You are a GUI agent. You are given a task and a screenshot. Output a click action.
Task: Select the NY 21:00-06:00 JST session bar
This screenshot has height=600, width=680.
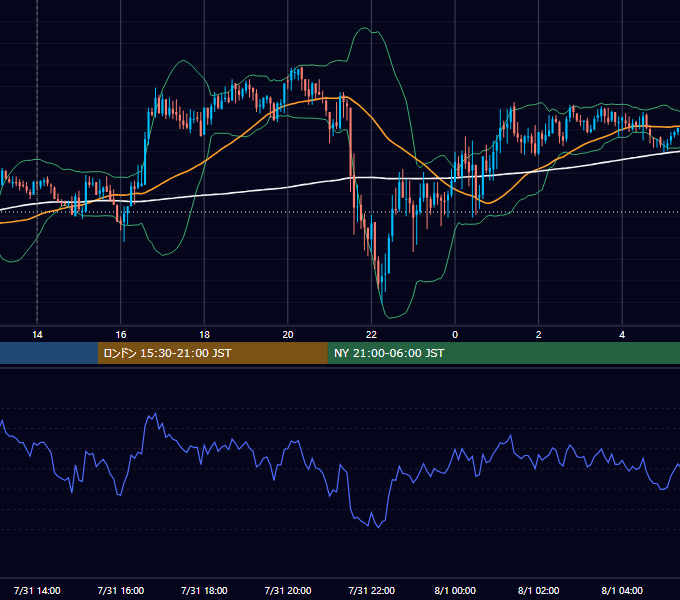pos(503,353)
